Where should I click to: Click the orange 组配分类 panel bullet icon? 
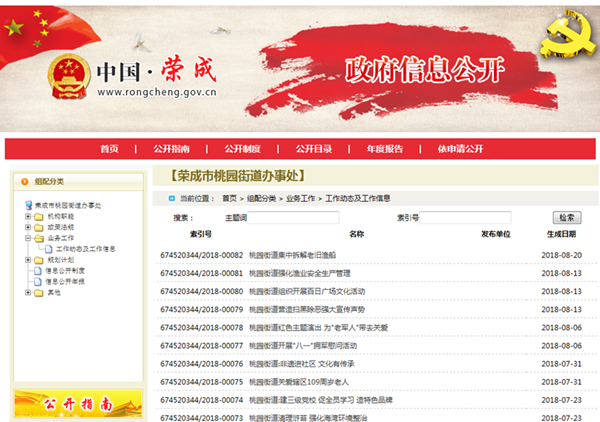click(25, 181)
